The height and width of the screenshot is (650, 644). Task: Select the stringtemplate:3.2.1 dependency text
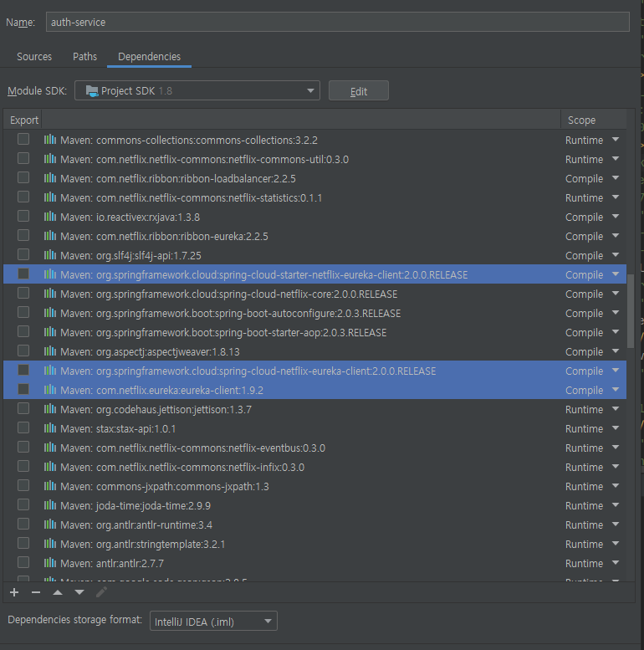[142, 545]
